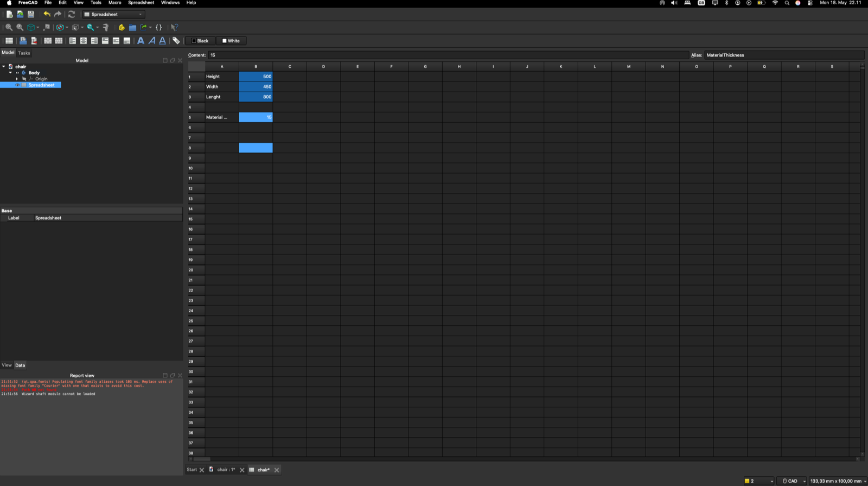Image resolution: width=868 pixels, height=486 pixels.
Task: Align the cell content to the left
Action: click(x=73, y=41)
